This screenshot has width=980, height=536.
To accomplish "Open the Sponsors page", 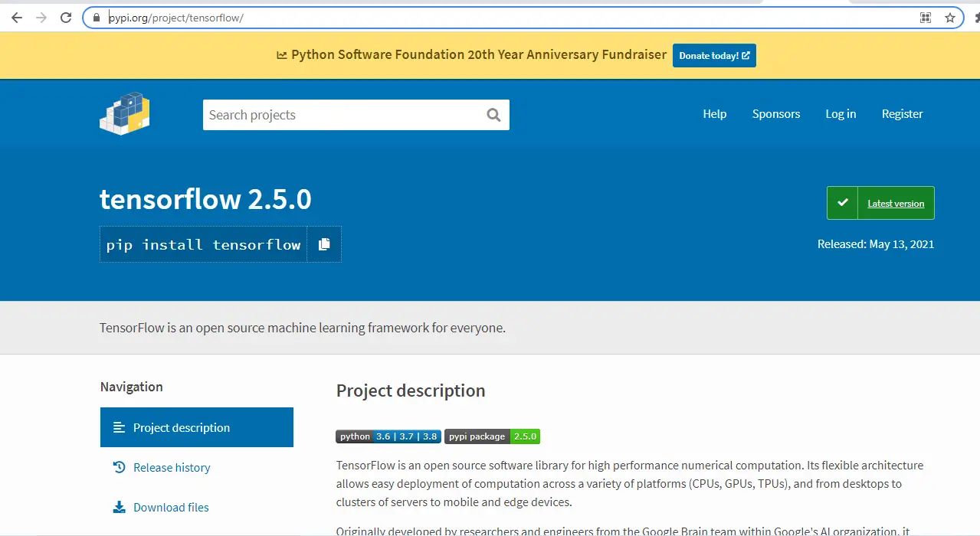I will [x=776, y=114].
